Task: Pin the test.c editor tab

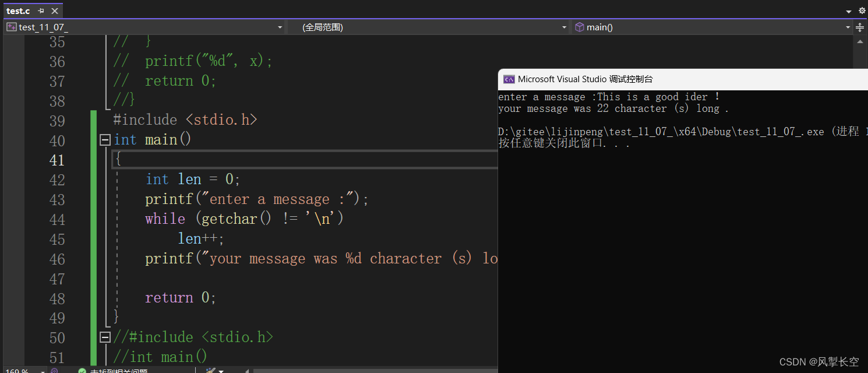Action: pos(42,10)
